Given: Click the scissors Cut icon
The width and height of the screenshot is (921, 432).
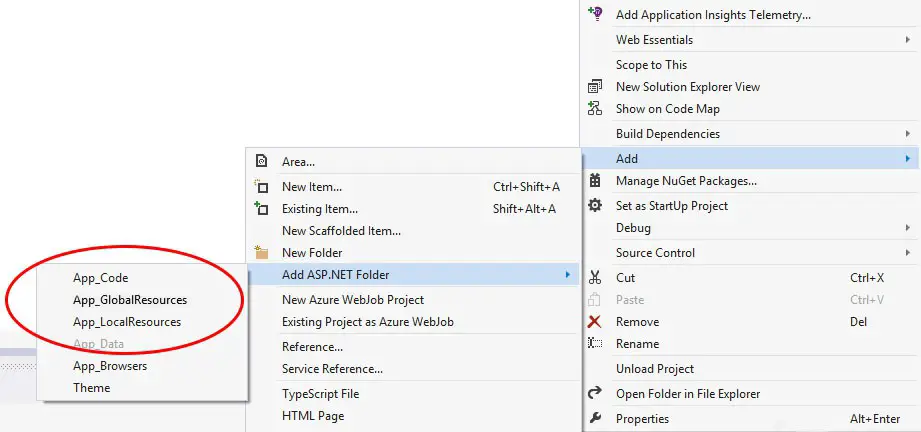Looking at the screenshot, I should pyautogui.click(x=595, y=277).
